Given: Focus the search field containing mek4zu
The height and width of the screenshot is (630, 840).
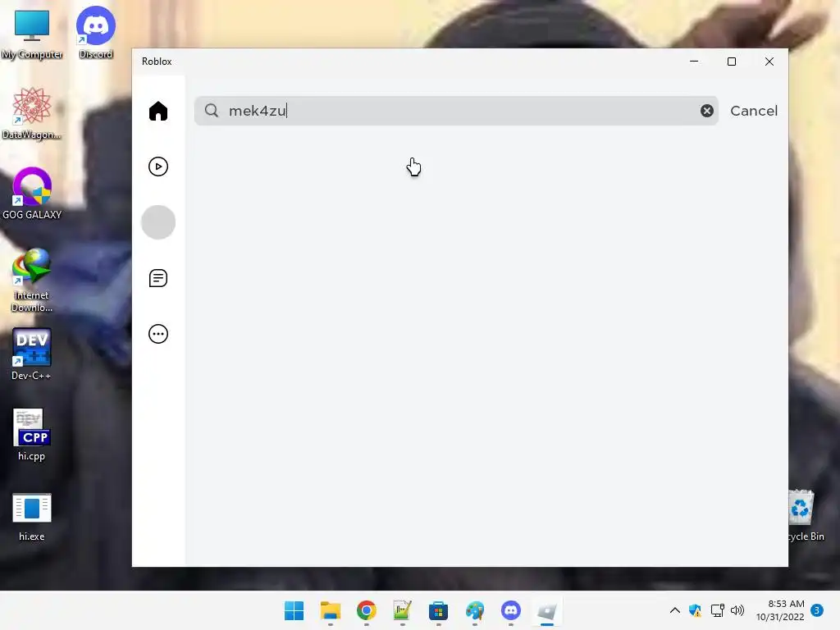Looking at the screenshot, I should pyautogui.click(x=456, y=111).
